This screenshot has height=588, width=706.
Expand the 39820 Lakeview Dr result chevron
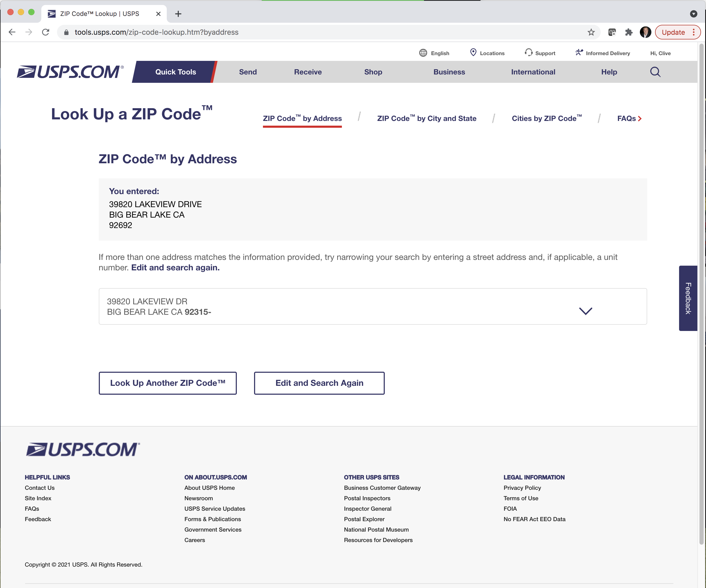[586, 311]
